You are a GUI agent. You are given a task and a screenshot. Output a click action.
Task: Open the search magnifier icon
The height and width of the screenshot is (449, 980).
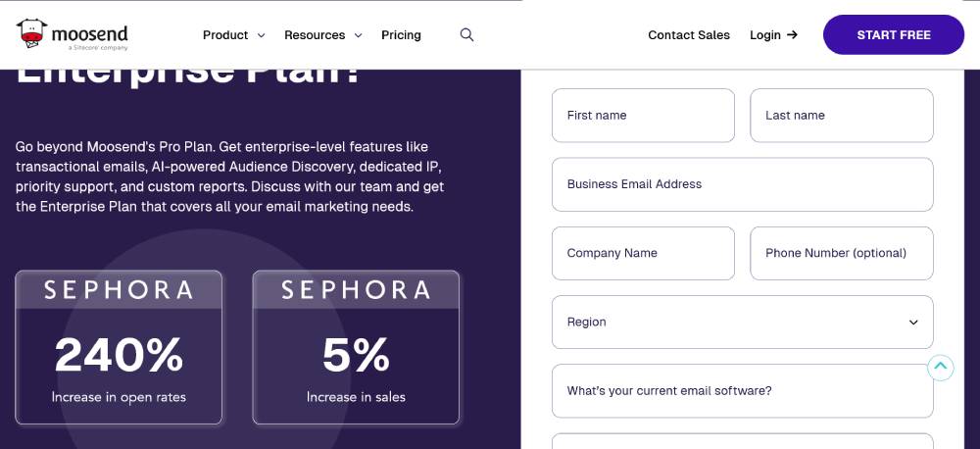click(466, 35)
